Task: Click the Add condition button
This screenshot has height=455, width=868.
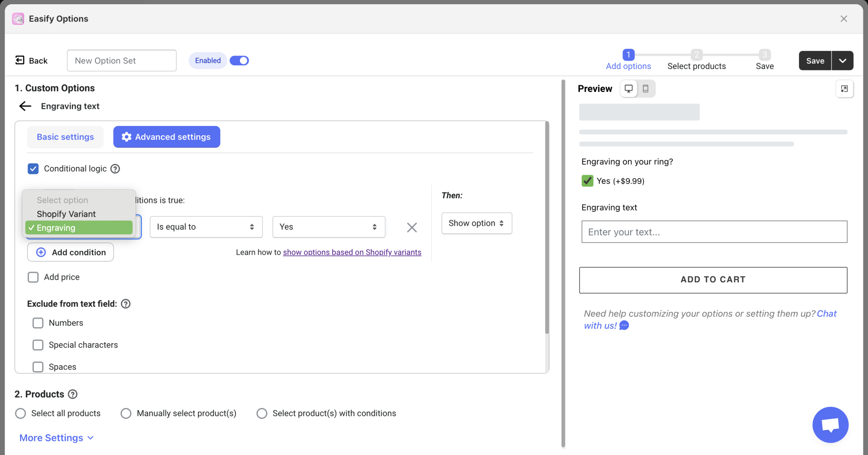Action: (70, 252)
